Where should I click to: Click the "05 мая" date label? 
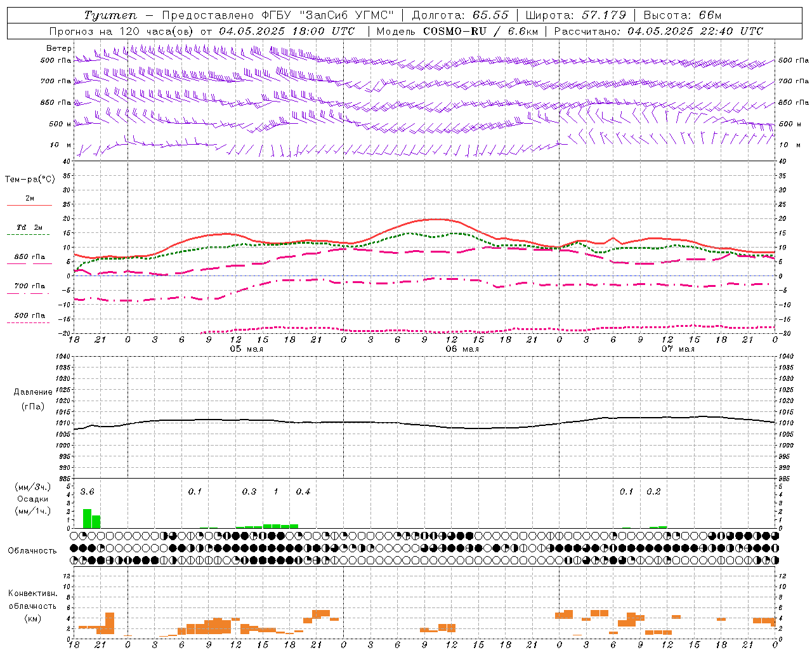click(246, 349)
